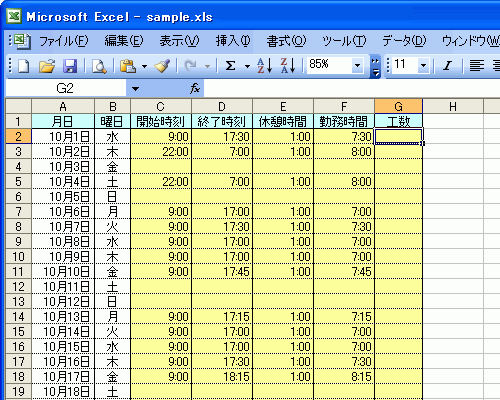Image resolution: width=500 pixels, height=400 pixels.
Task: Expand the Paste options dropdown arrow
Action: tap(144, 66)
